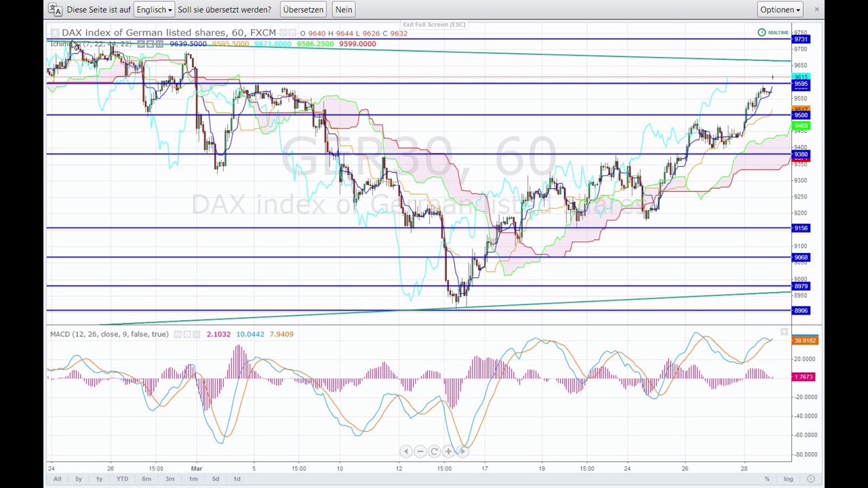Click the Ichimoku value 9586.2500
The width and height of the screenshot is (868, 488).
point(315,44)
